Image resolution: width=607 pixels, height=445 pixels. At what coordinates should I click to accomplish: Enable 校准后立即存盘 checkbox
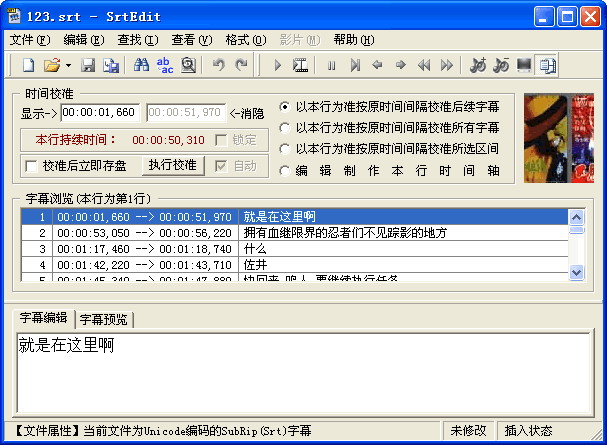31,166
